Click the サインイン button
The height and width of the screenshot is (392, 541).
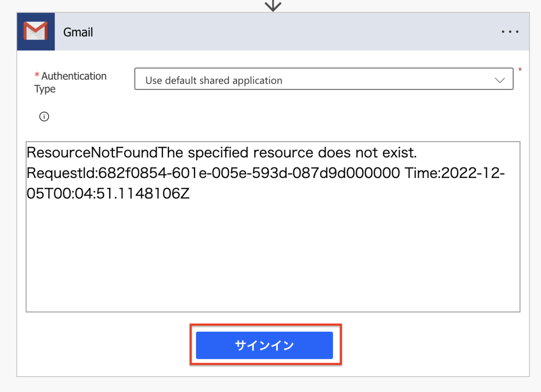(265, 345)
